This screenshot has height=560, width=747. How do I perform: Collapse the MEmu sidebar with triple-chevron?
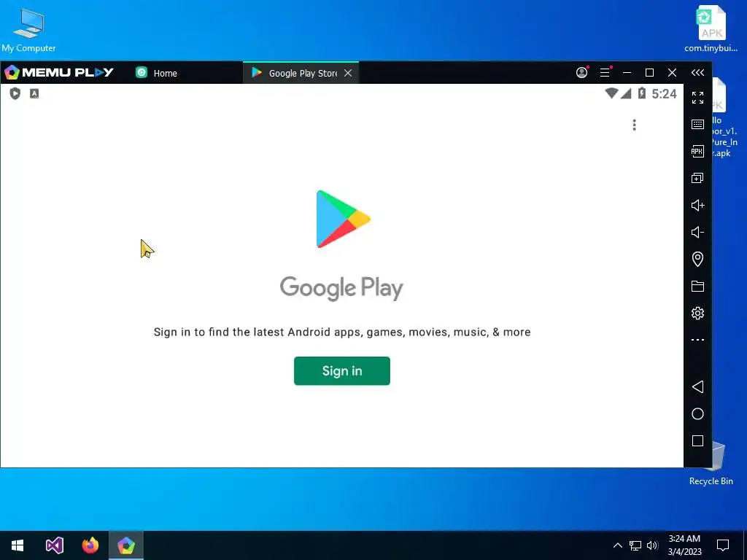click(x=697, y=72)
